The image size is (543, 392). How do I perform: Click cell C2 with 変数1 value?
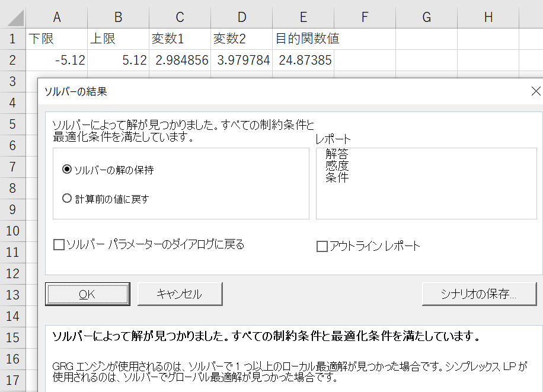pos(180,60)
